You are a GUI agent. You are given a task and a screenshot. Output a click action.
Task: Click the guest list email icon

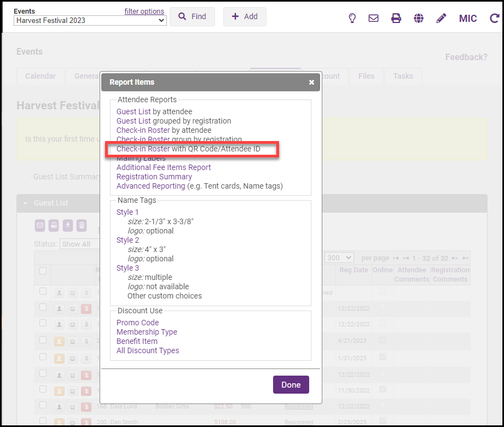coord(40,225)
